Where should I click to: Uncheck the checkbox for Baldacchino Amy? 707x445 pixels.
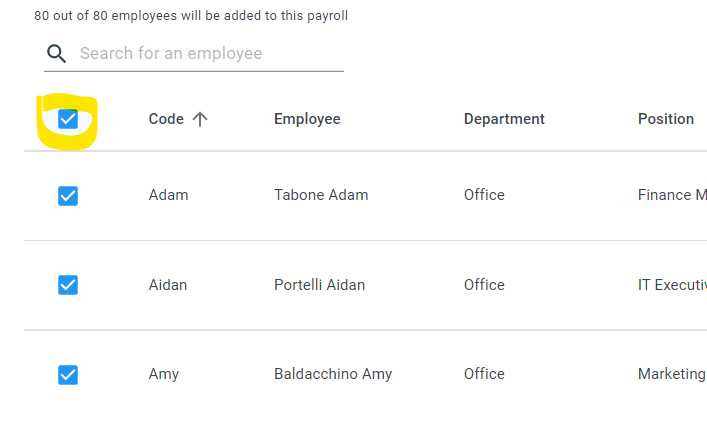pyautogui.click(x=68, y=375)
